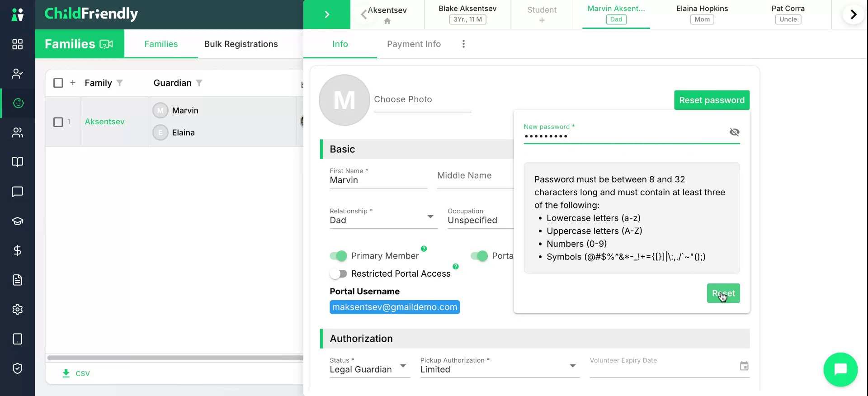Enable the Restricted Portal Access switch
This screenshot has width=868, height=396.
click(x=338, y=273)
